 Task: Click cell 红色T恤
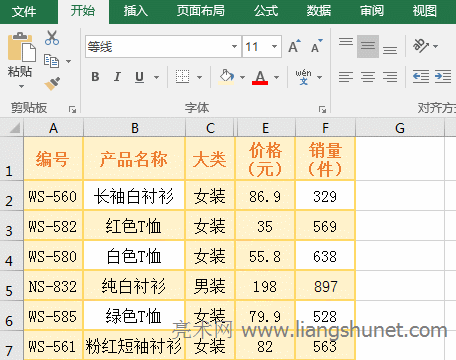click(x=134, y=226)
